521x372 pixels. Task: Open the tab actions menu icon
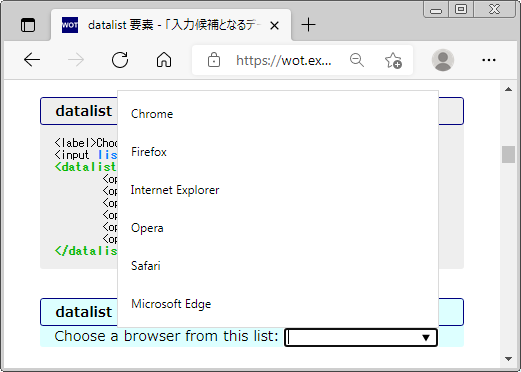tap(28, 25)
